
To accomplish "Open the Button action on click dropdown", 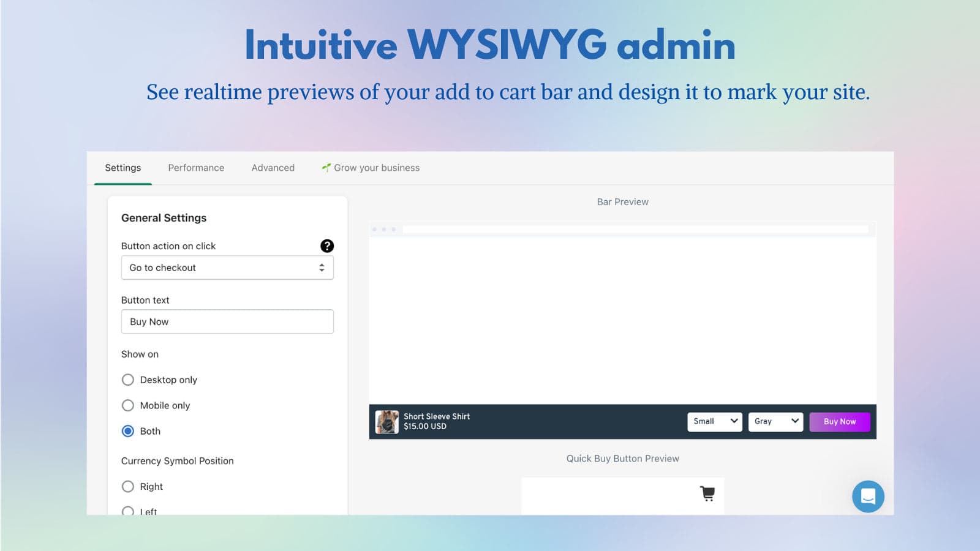I will point(227,268).
